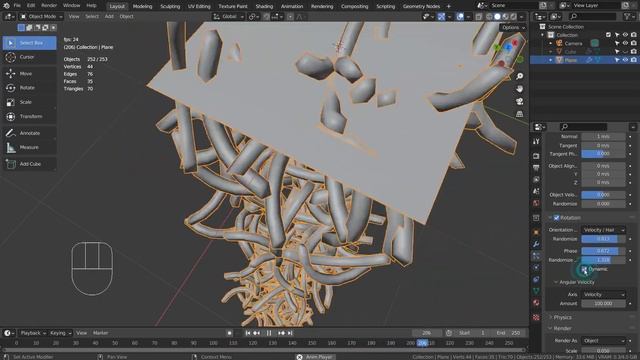Toggle camera view gizmo icon
Screen dimensions: 640x360
pyautogui.click(x=520, y=102)
